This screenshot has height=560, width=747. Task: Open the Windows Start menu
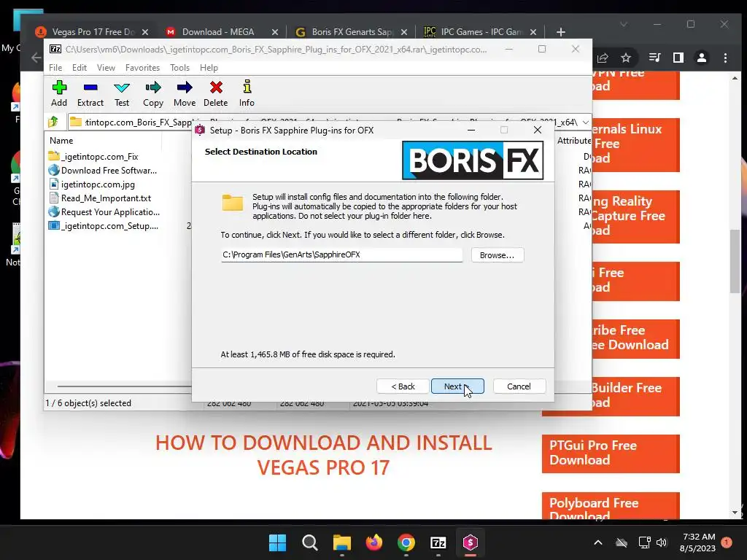click(x=278, y=542)
